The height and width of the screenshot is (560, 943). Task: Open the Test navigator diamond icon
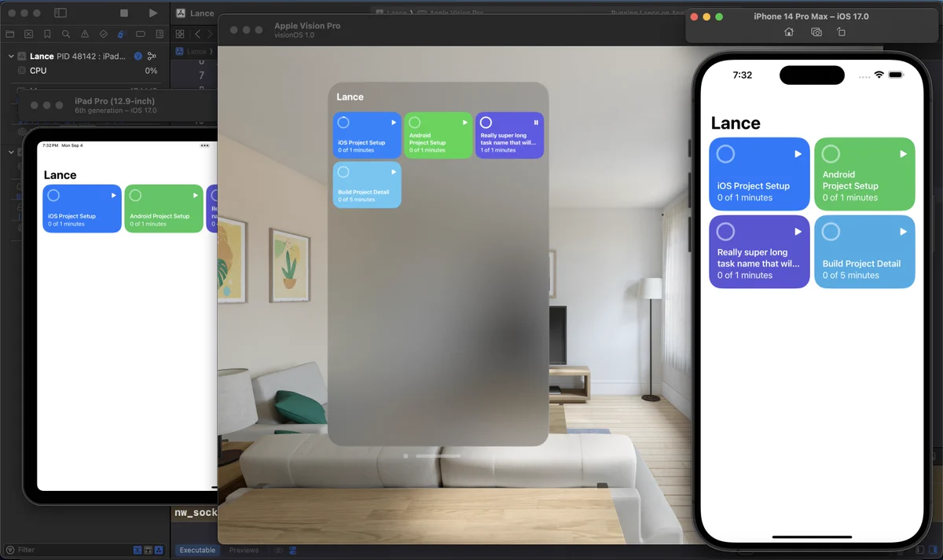pos(103,34)
